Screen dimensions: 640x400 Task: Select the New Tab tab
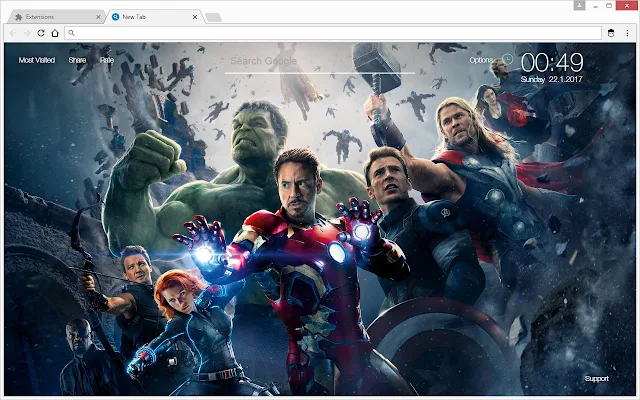click(x=155, y=17)
